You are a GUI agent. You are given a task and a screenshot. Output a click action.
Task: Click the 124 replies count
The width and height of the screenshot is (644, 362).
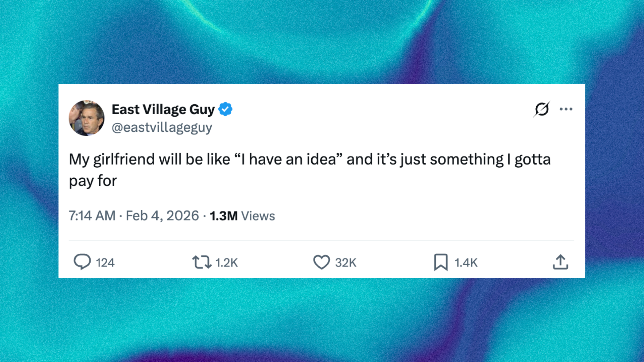tap(105, 262)
